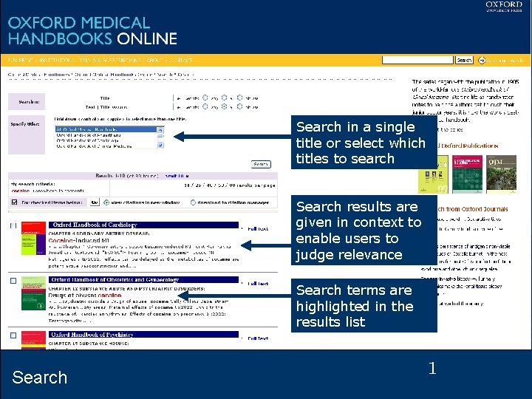Toggle the 'For checked items below' checkbox
This screenshot has height=399, width=532.
(14, 202)
